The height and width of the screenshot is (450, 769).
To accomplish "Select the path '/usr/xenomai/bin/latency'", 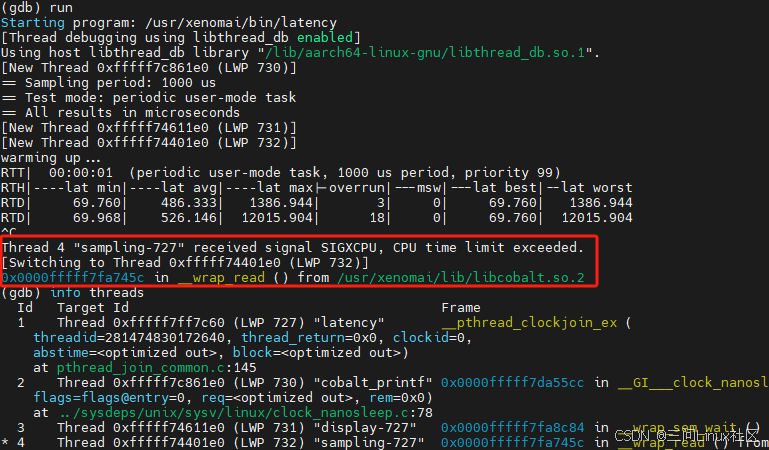I will pyautogui.click(x=240, y=23).
